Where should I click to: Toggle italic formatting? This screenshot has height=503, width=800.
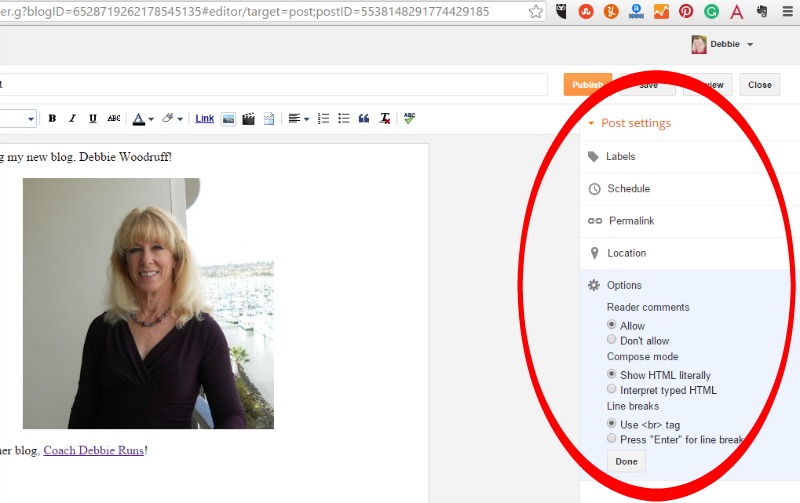pos(72,118)
